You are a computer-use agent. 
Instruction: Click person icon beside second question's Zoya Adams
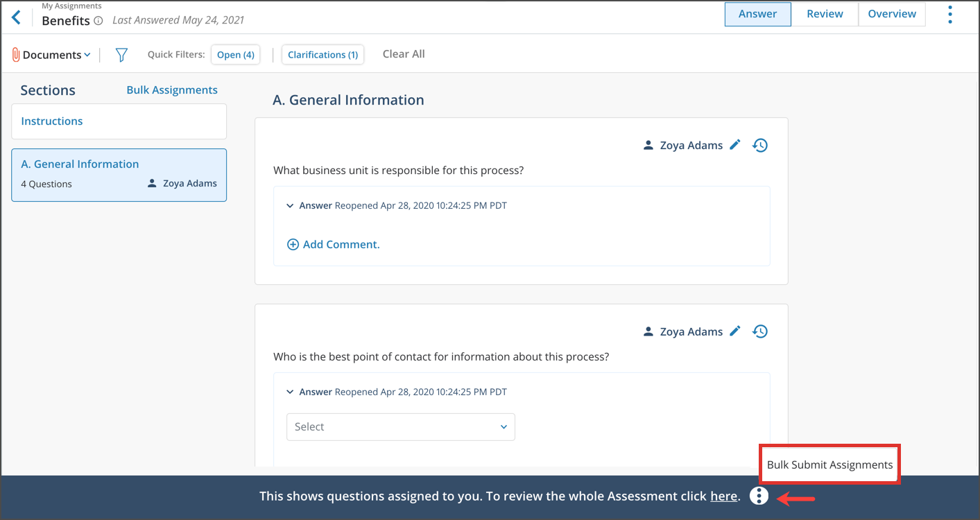(648, 332)
